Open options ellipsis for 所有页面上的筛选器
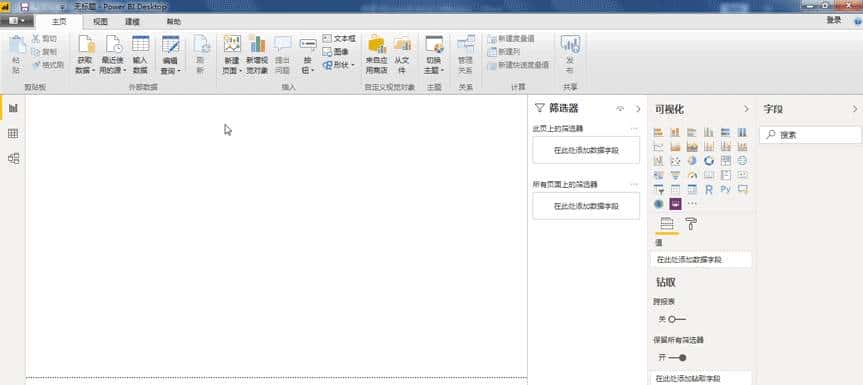 pos(634,184)
